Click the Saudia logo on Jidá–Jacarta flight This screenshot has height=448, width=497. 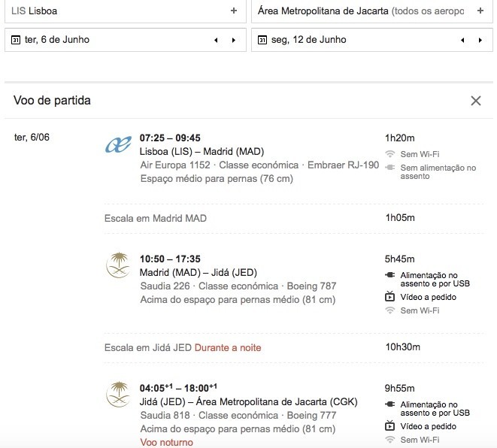pyautogui.click(x=118, y=395)
